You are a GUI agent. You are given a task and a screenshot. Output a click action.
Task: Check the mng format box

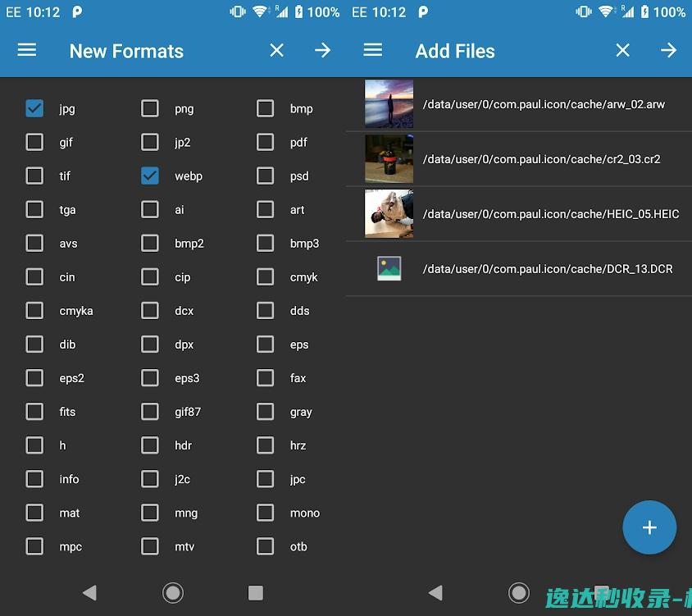pyautogui.click(x=149, y=513)
